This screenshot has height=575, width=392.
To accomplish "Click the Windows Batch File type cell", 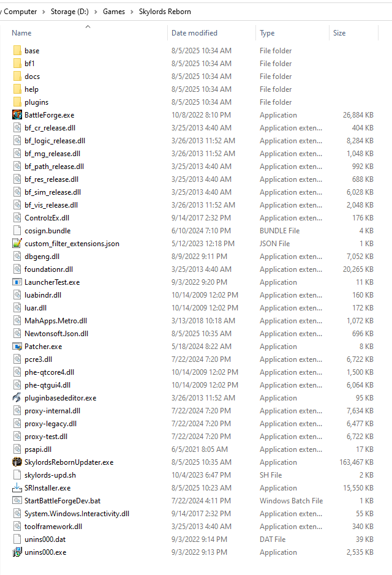I will tap(291, 500).
